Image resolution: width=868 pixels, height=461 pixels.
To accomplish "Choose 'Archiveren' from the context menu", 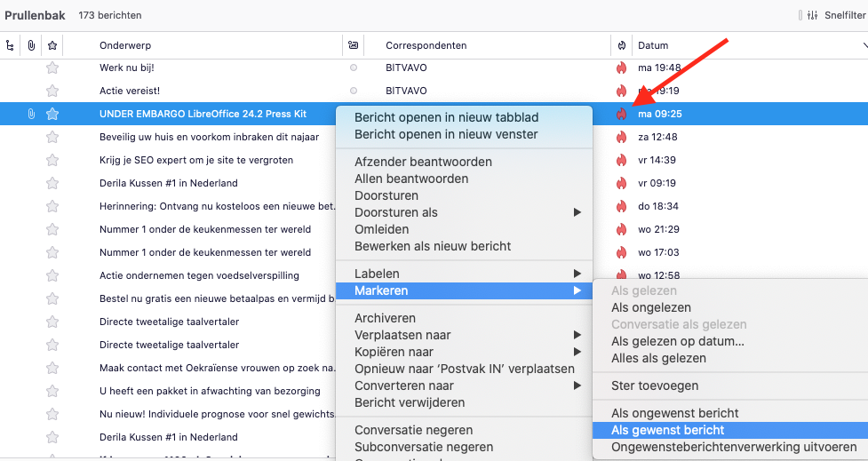I will point(385,318).
